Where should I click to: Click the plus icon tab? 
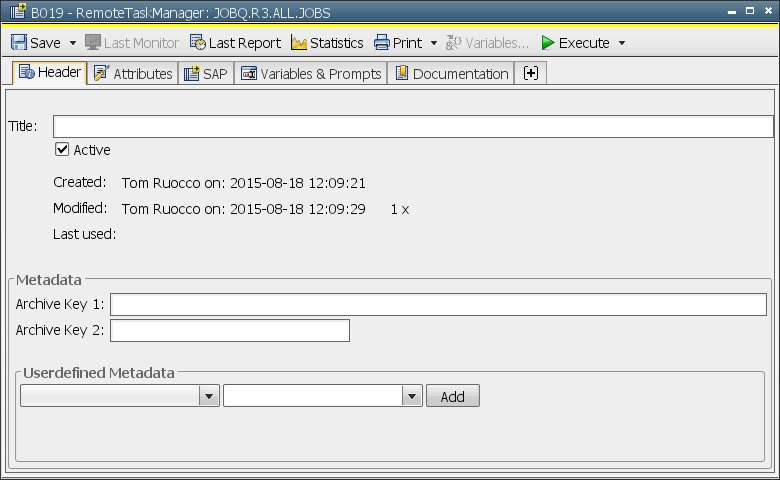[530, 74]
